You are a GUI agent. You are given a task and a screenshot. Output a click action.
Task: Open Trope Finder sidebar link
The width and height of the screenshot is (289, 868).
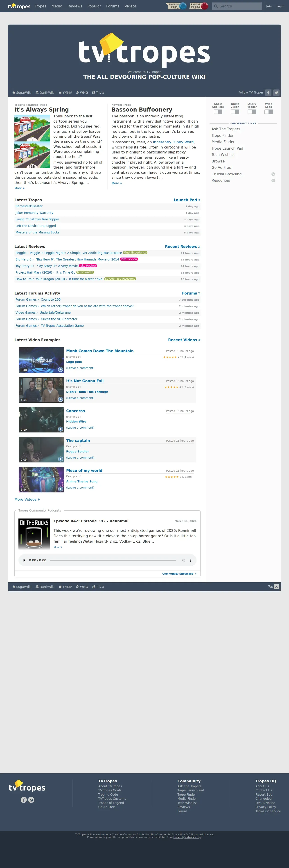pyautogui.click(x=222, y=135)
